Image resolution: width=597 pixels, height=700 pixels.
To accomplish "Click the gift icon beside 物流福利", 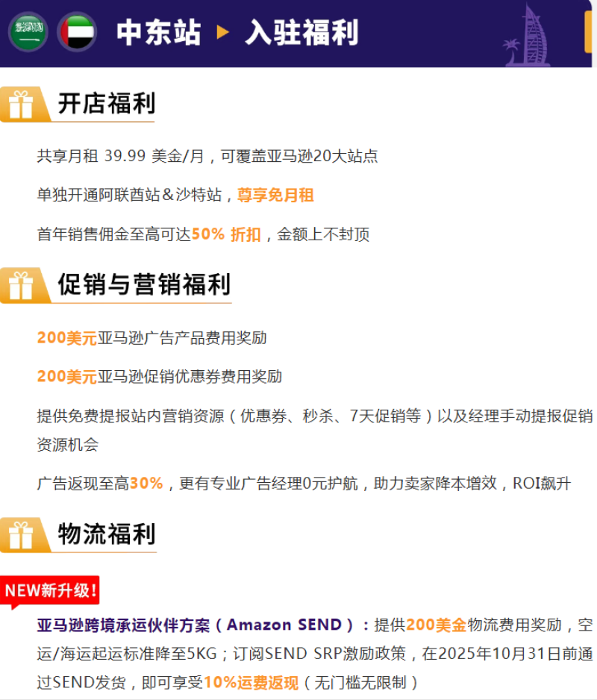I will point(21,535).
